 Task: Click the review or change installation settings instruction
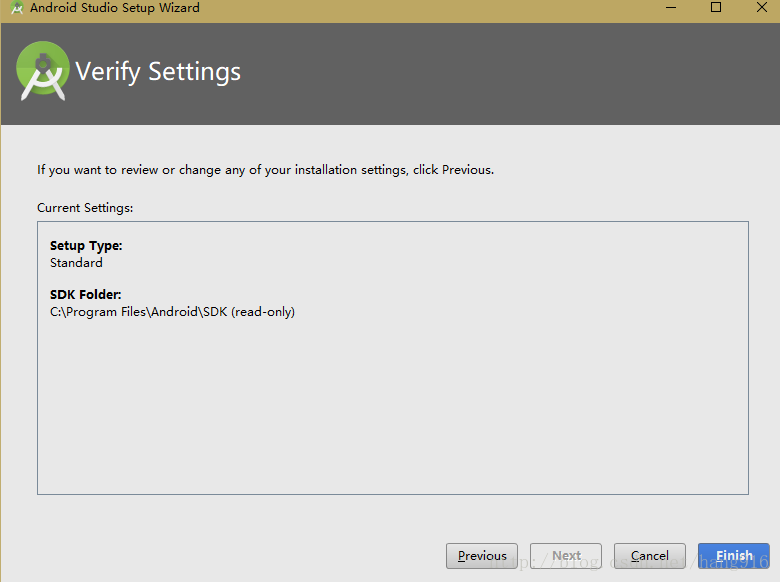tap(266, 170)
